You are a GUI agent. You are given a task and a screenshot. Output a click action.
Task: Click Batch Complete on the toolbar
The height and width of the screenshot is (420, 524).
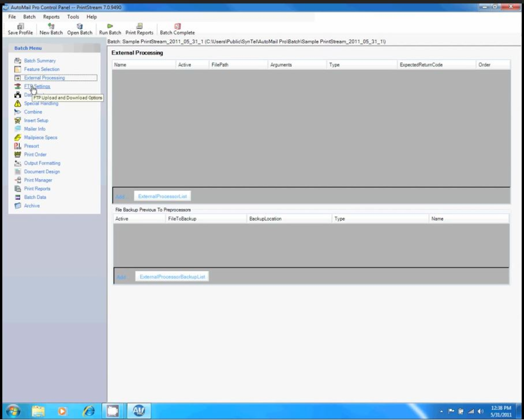[177, 28]
